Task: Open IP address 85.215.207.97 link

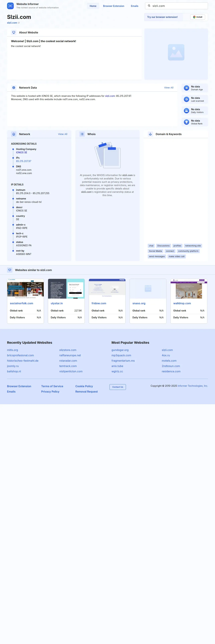Action: [x=24, y=161]
